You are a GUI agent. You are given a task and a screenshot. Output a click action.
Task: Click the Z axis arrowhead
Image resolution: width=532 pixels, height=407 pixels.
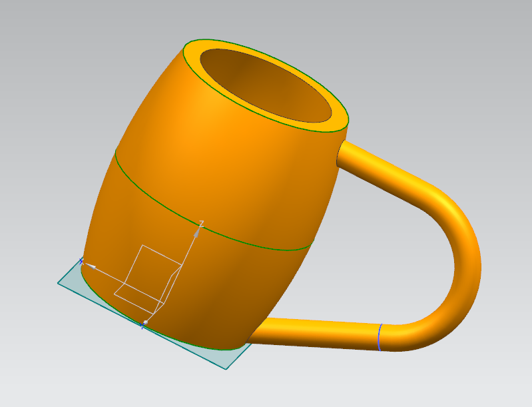tap(196, 233)
